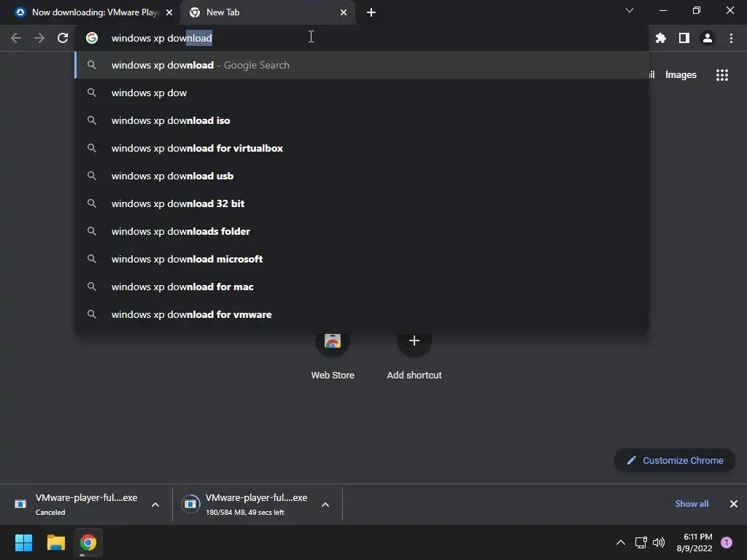Choose 'windows xp dow' suggestion

tap(362, 93)
